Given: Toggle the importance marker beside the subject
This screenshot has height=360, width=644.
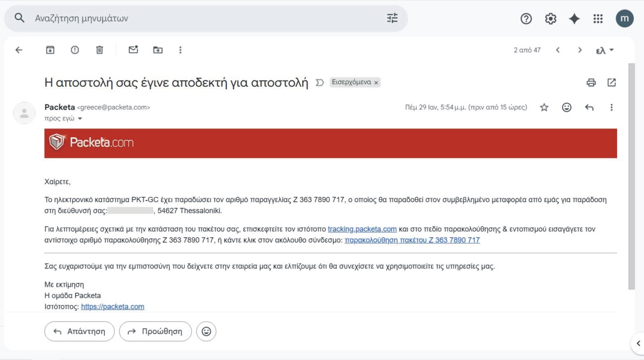Looking at the screenshot, I should pyautogui.click(x=320, y=83).
